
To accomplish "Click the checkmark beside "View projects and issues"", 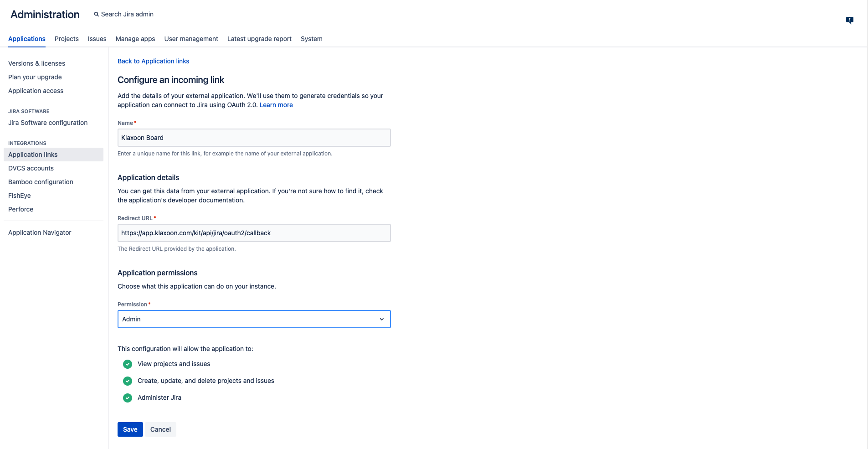I will pos(128,364).
